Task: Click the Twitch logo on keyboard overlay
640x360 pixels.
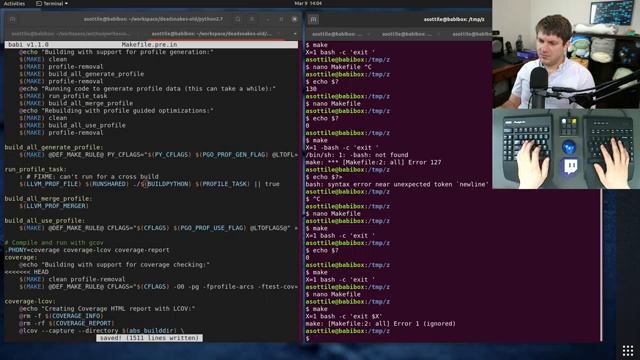Action: click(x=570, y=167)
